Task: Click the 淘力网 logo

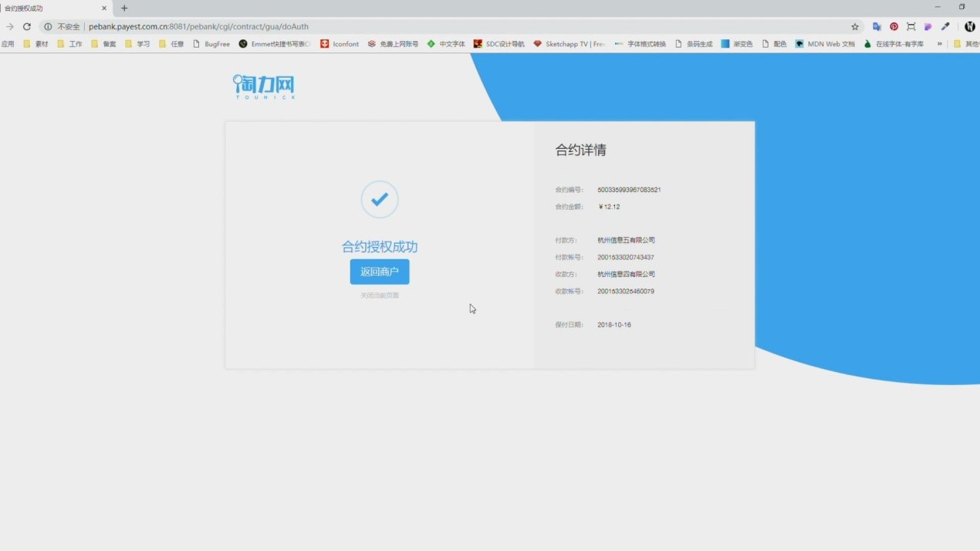Action: pos(264,86)
